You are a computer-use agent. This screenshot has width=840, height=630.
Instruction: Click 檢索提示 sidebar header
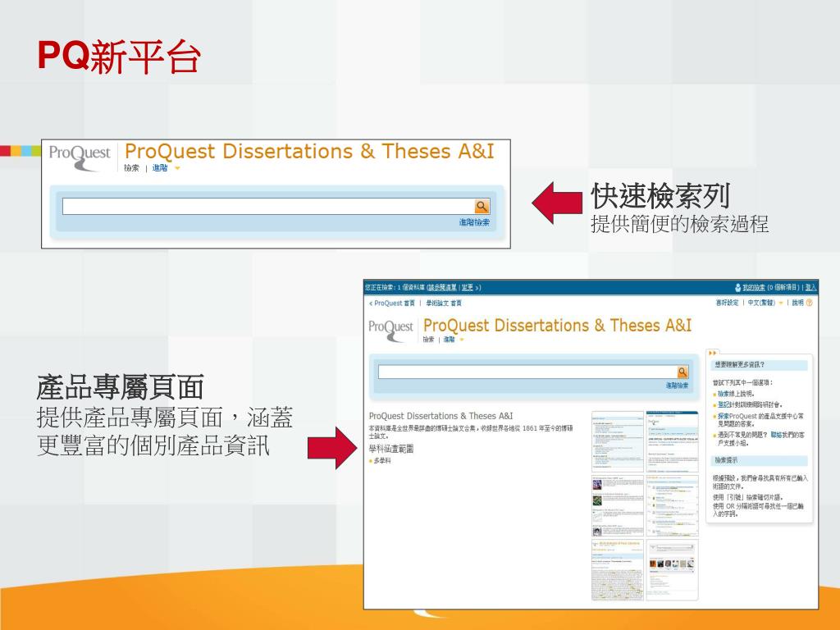pos(759,460)
